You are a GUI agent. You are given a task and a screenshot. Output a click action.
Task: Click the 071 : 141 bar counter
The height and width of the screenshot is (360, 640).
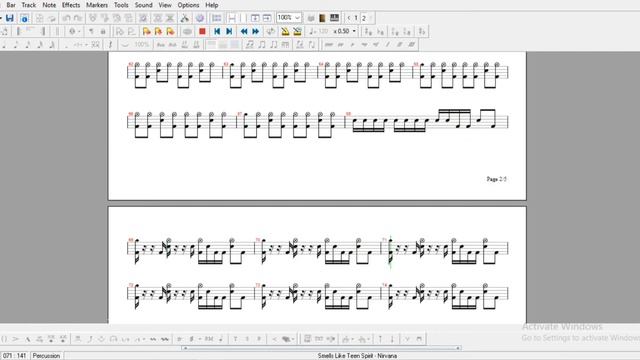[14, 356]
